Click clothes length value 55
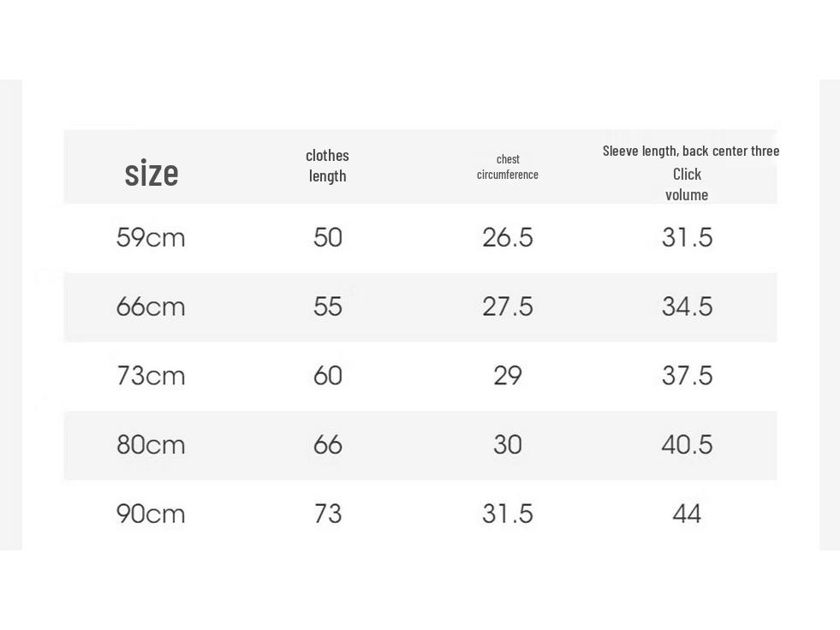 (328, 306)
